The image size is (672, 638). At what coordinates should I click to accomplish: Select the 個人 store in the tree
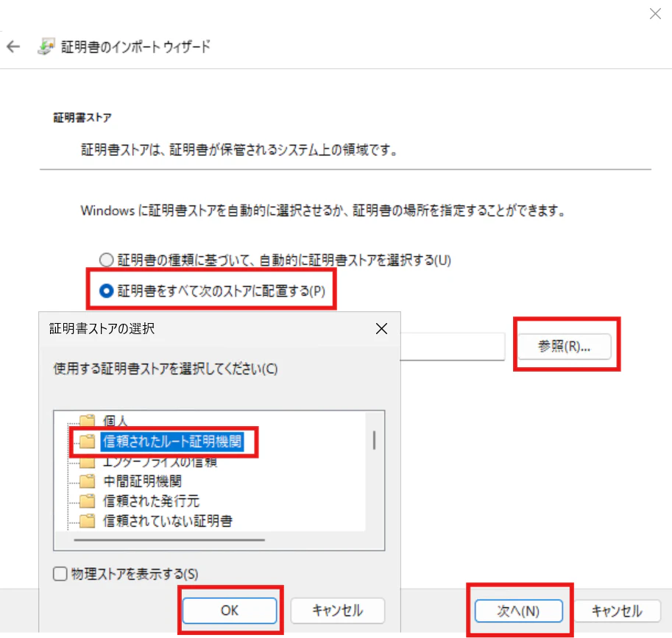[x=116, y=421]
